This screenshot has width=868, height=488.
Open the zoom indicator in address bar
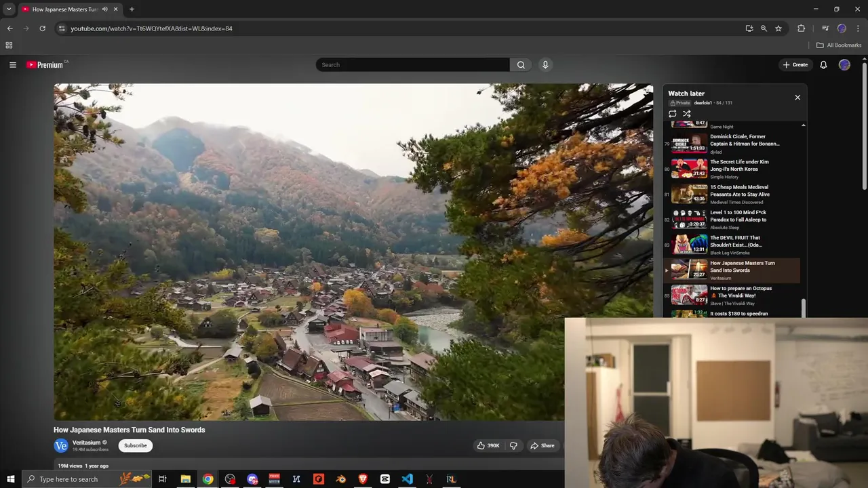pos(764,28)
